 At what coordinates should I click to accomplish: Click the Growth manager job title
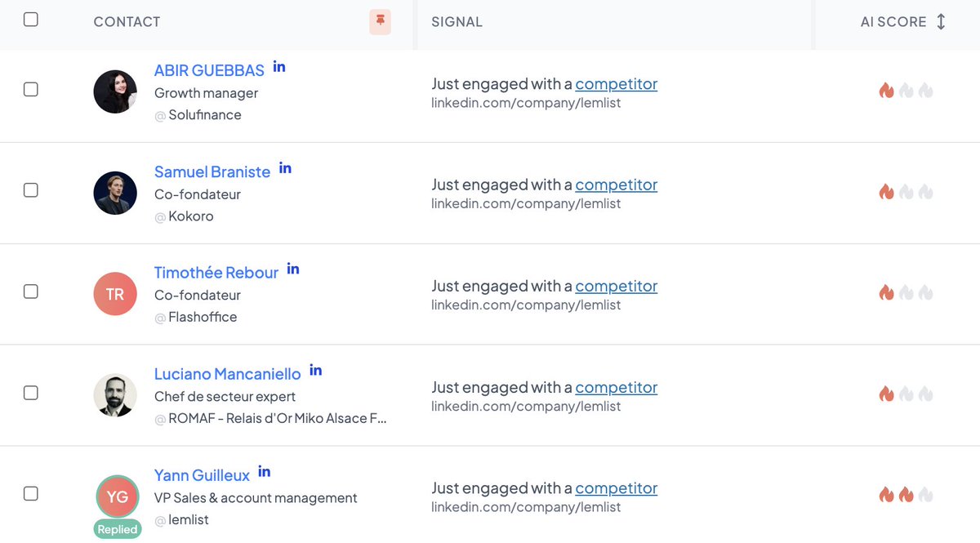pos(206,93)
